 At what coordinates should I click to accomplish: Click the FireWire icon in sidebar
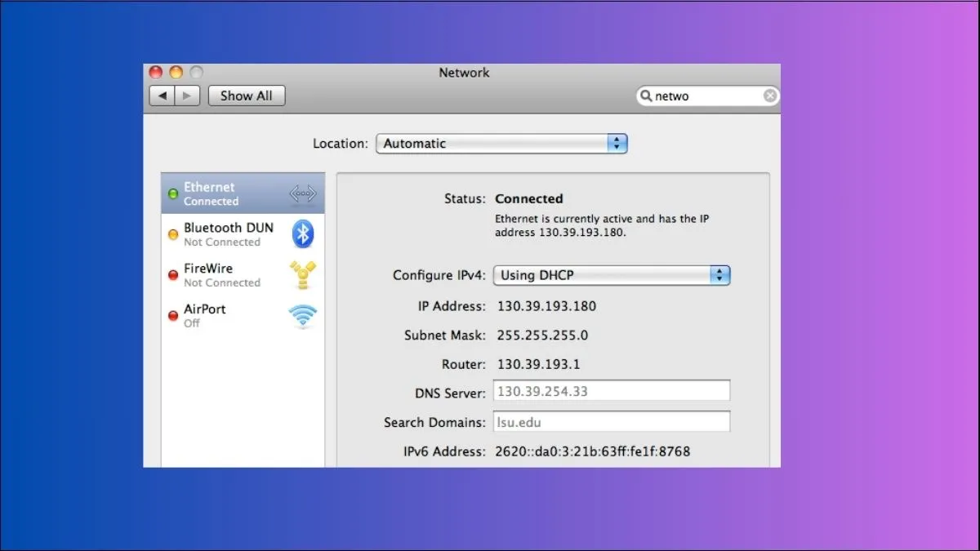pyautogui.click(x=302, y=275)
